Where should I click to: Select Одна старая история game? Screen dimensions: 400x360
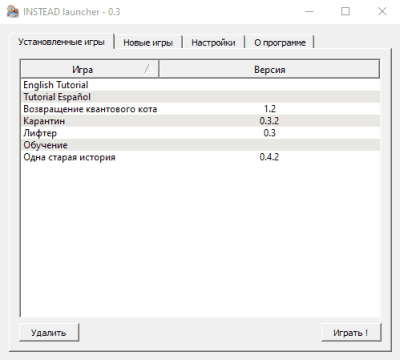pos(200,157)
